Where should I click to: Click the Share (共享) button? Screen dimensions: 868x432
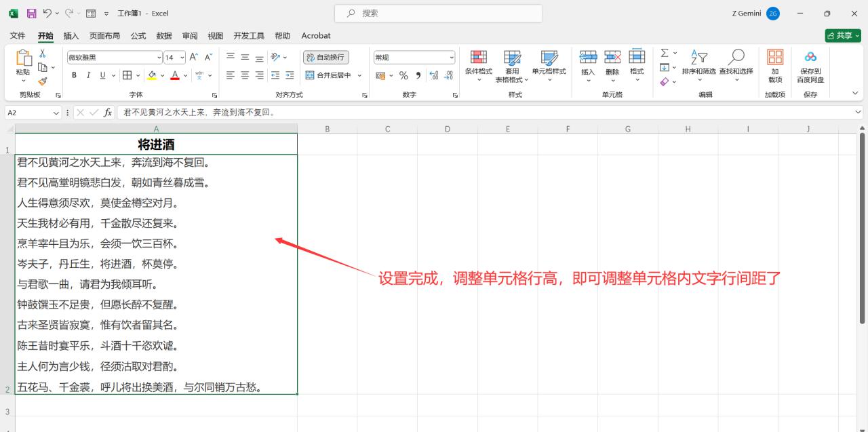tap(843, 35)
